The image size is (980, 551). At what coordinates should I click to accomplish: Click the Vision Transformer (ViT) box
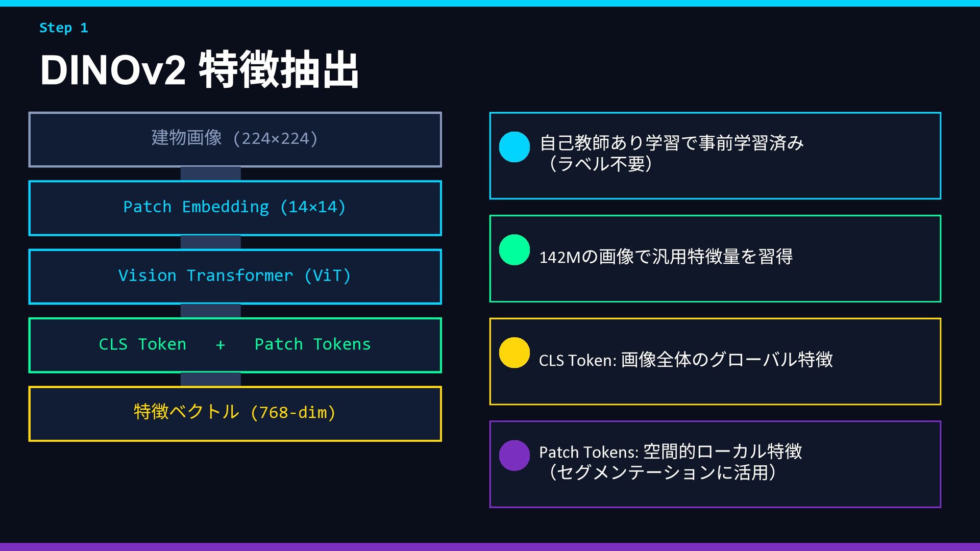[235, 276]
